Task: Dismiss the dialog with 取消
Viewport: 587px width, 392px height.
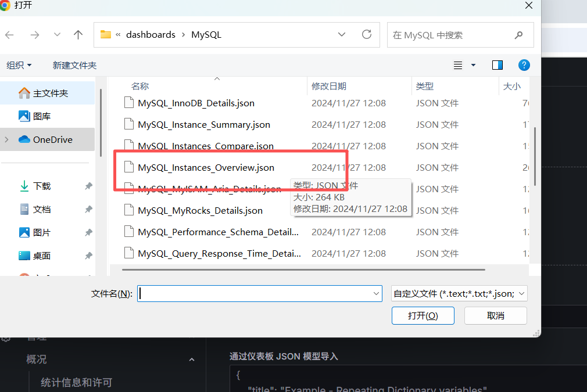Action: tap(496, 316)
